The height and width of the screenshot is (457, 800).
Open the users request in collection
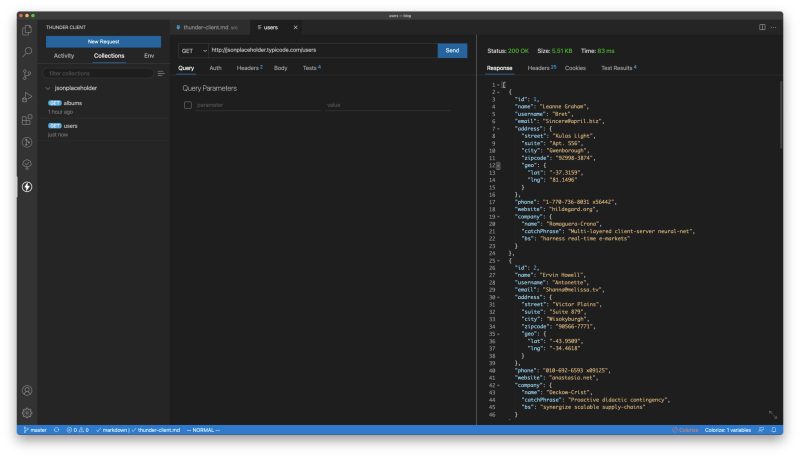point(104,130)
